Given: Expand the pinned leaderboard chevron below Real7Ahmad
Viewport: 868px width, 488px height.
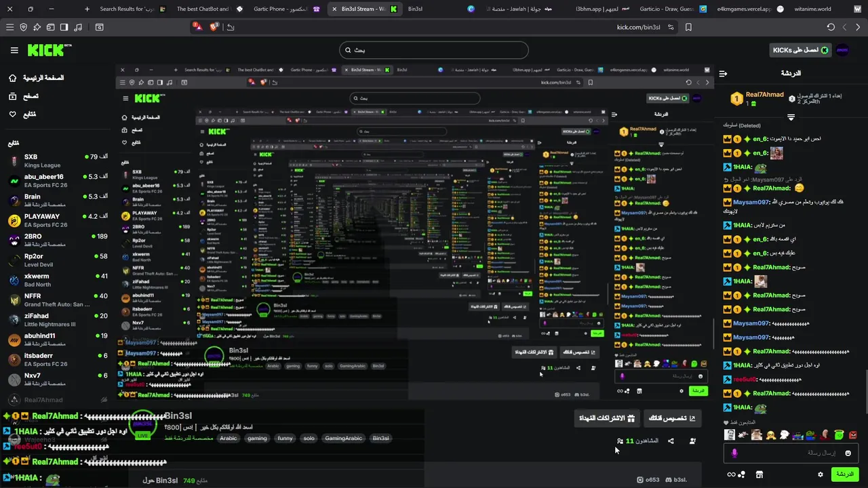Looking at the screenshot, I should tap(791, 117).
